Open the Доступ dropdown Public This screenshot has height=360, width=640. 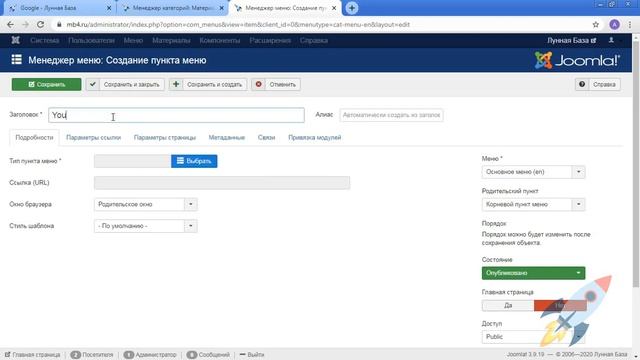[533, 337]
